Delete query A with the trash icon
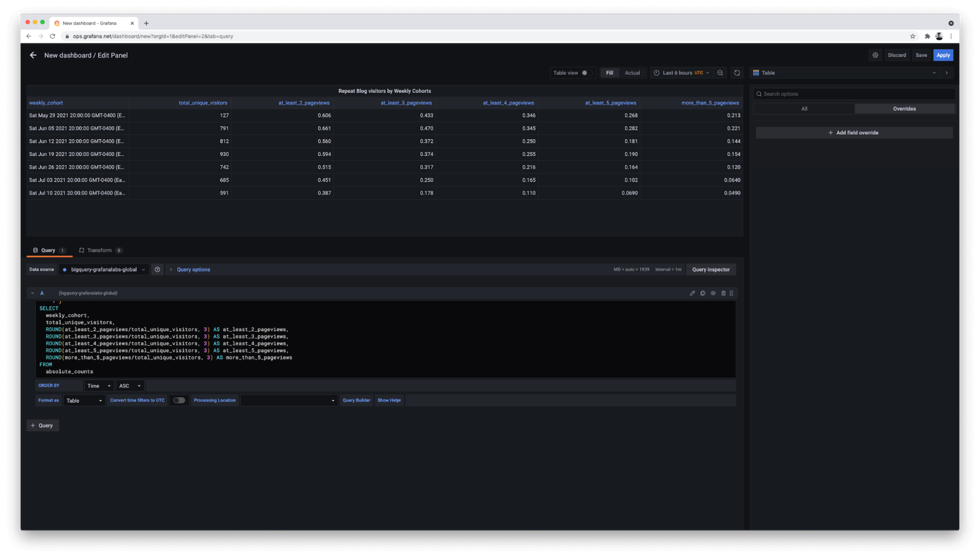980x558 pixels. click(x=723, y=293)
